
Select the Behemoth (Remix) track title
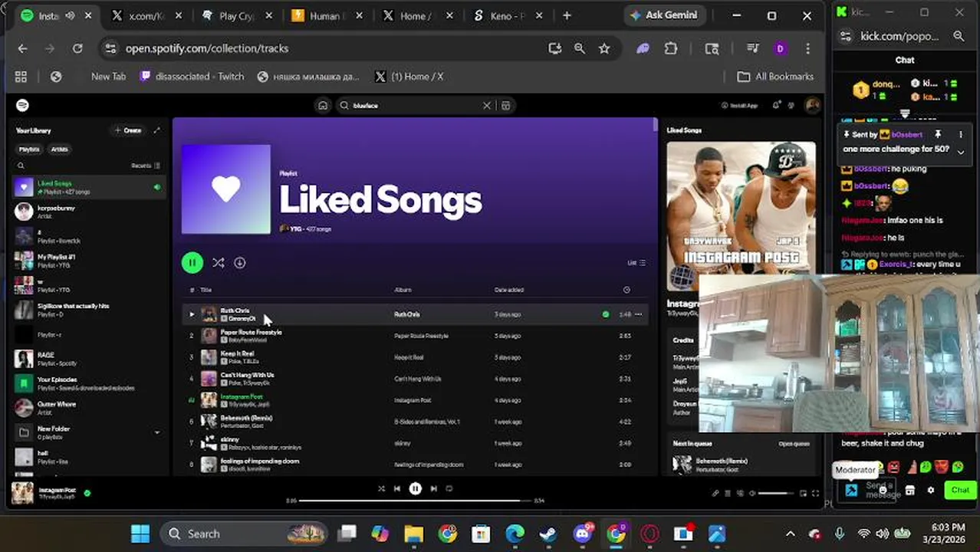pos(246,418)
